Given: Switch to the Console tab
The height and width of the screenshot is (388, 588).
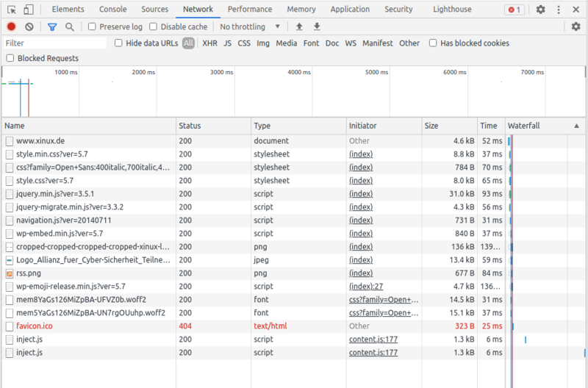Looking at the screenshot, I should [112, 10].
